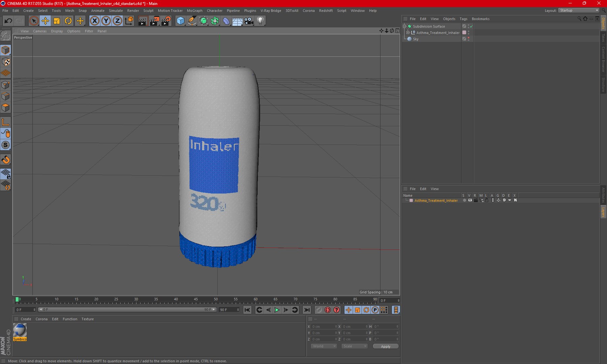Viewport: 607px width, 364px height.
Task: Select the Scale tool in top toolbar
Action: [57, 21]
